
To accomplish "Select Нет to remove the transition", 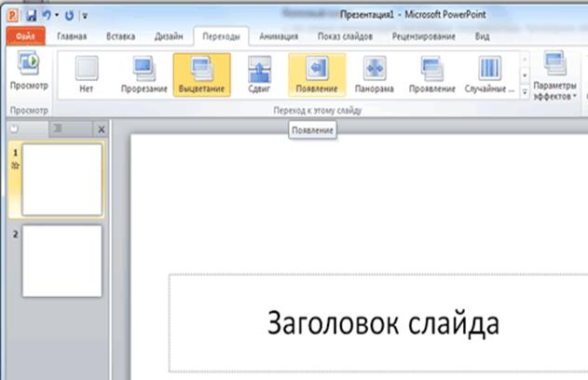I will coord(87,75).
